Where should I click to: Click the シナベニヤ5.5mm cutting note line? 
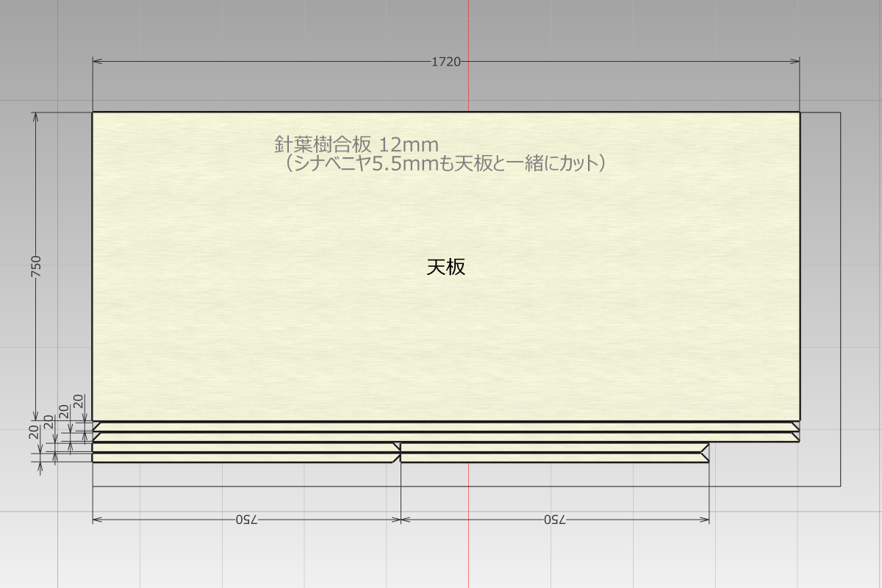coord(446,163)
